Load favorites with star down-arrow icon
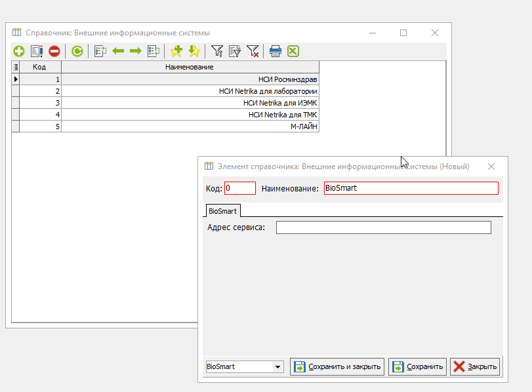Screen dimensions: 532x392 194,51
